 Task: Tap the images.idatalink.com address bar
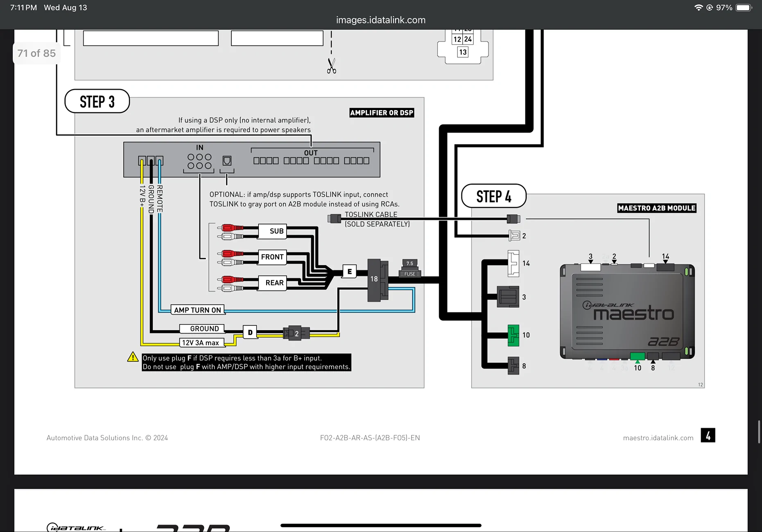(x=381, y=20)
